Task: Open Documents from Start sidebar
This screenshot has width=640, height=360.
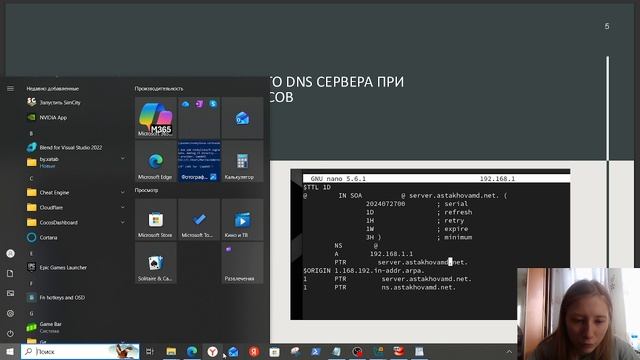Action: (10, 273)
